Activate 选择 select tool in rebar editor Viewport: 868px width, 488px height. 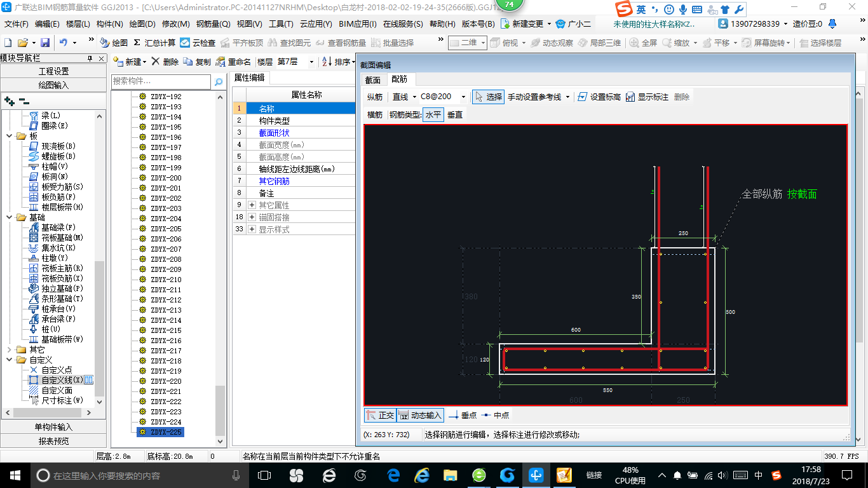[x=489, y=97]
